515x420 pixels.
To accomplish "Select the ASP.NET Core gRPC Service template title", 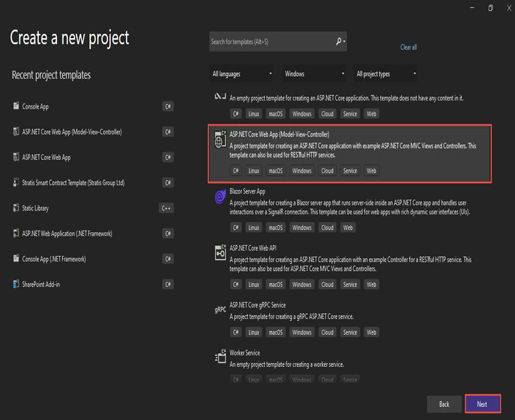I will pyautogui.click(x=257, y=305).
